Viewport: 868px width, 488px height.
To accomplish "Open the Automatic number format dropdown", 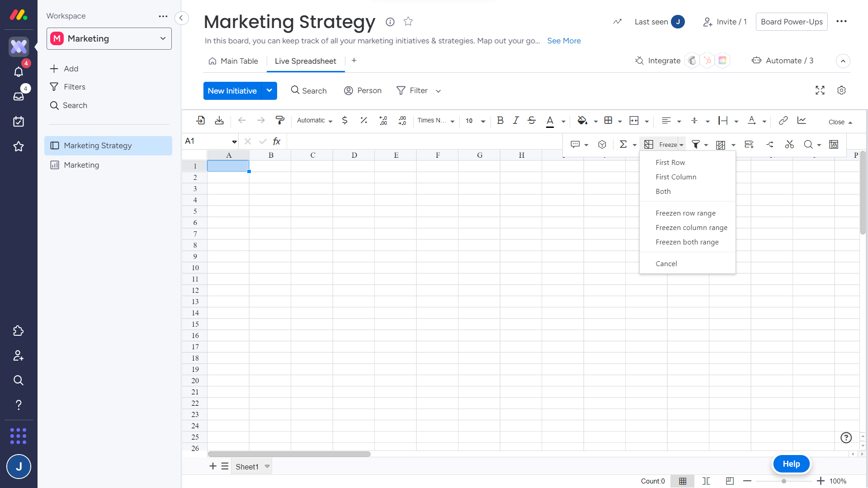I will (x=315, y=121).
